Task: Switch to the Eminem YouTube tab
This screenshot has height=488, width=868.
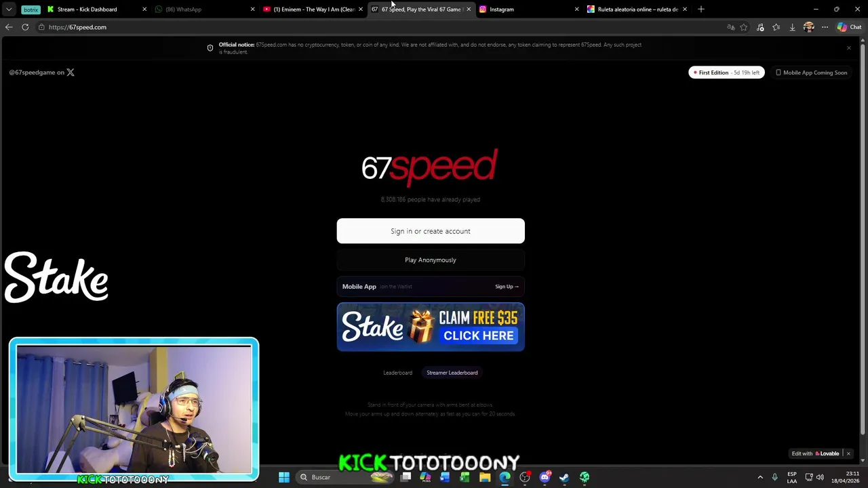Action: [x=313, y=9]
